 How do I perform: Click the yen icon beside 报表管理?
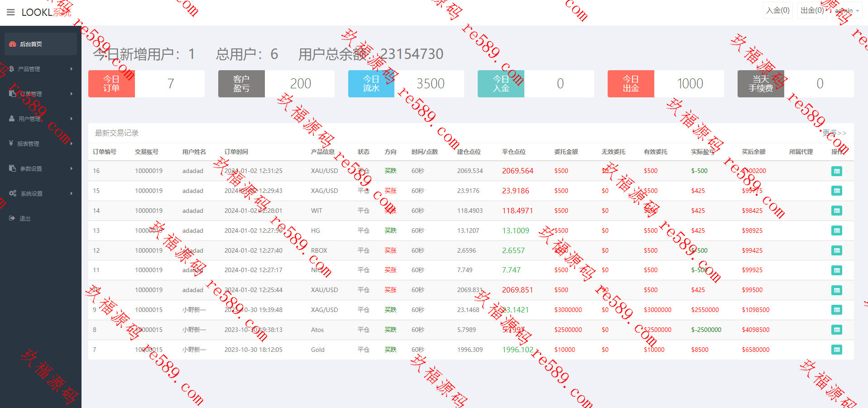tap(11, 144)
